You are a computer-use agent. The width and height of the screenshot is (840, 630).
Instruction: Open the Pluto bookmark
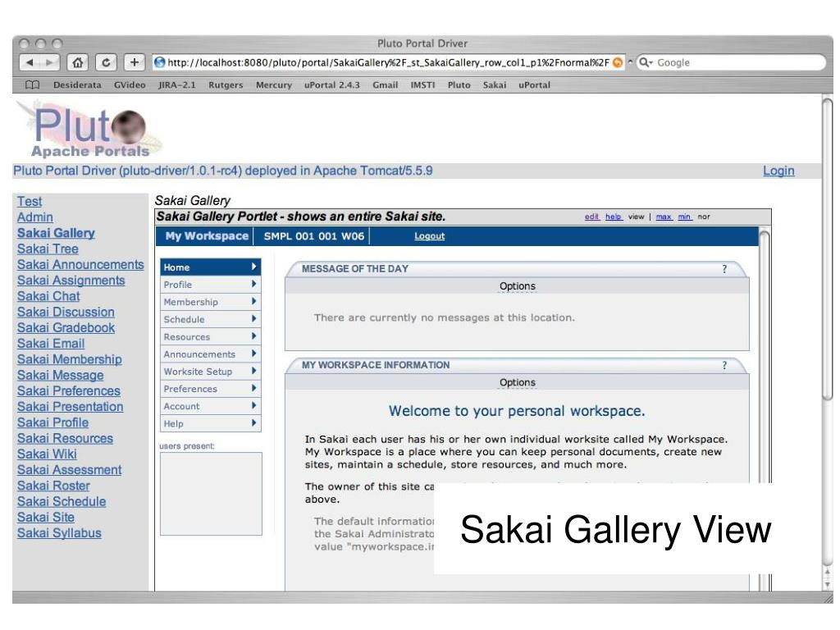459,84
